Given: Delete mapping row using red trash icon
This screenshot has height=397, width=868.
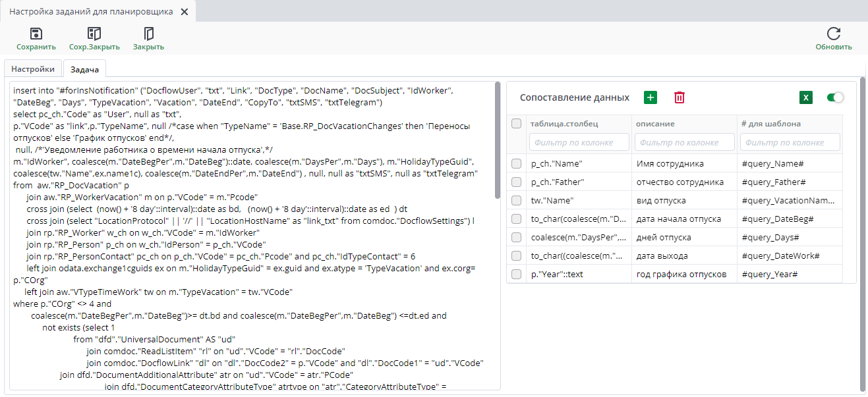Looking at the screenshot, I should (x=680, y=97).
